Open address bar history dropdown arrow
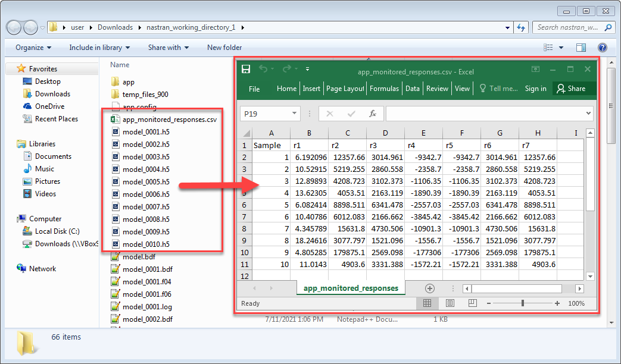The height and width of the screenshot is (364, 621). pyautogui.click(x=507, y=28)
